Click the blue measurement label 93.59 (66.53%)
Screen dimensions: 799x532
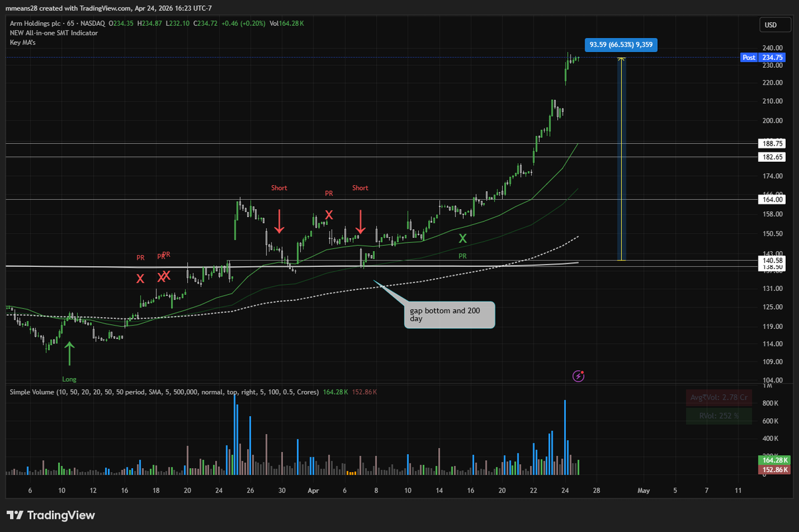(x=620, y=45)
